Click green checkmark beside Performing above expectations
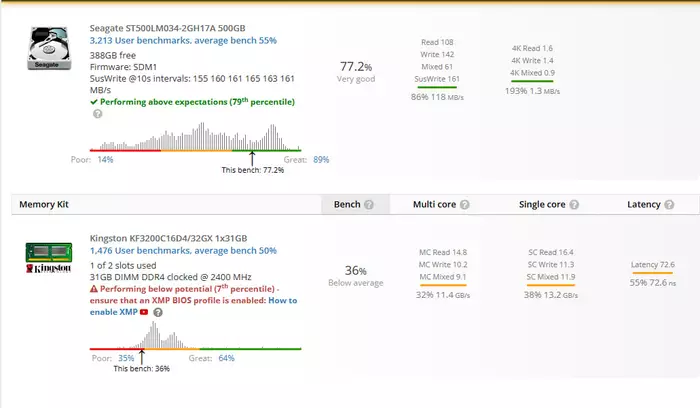This screenshot has height=408, width=700. (94, 102)
